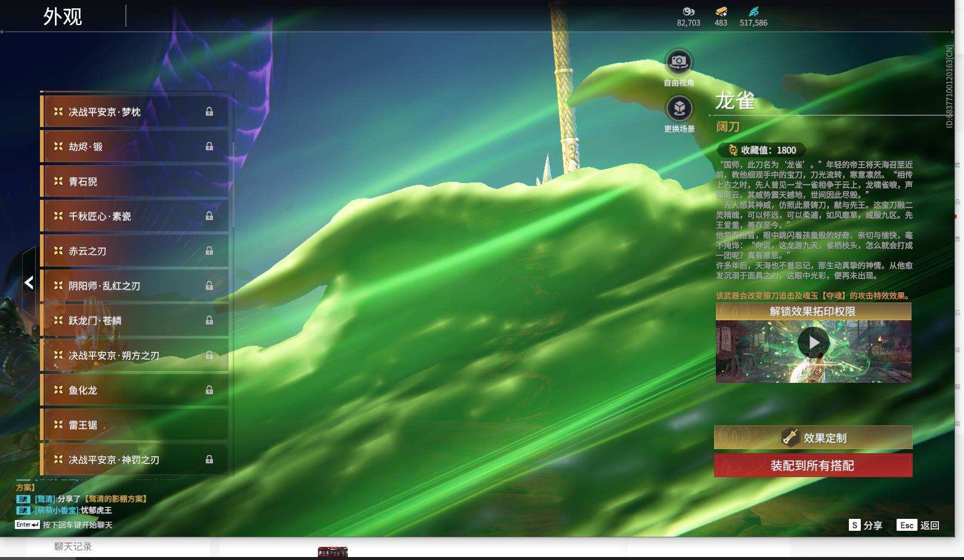Click the chat channel icon beside [鸳清]

[23, 499]
